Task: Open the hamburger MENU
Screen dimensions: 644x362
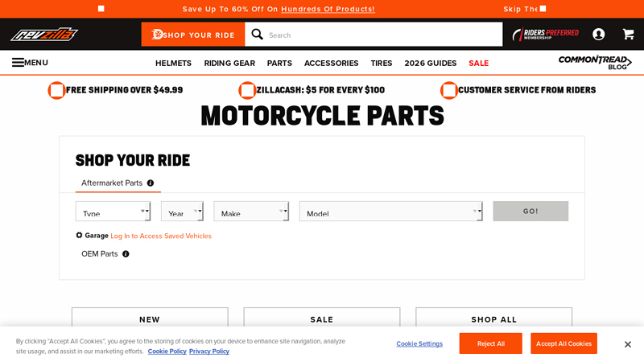Action: (x=30, y=63)
